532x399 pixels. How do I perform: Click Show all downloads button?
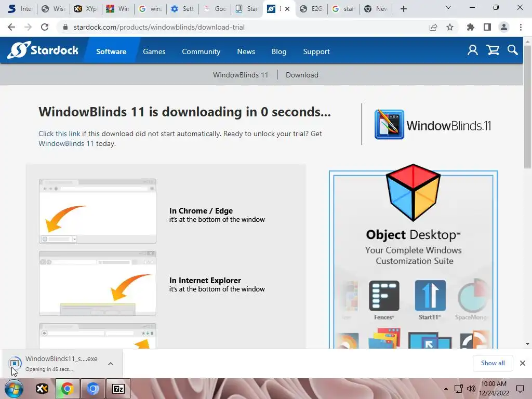493,363
